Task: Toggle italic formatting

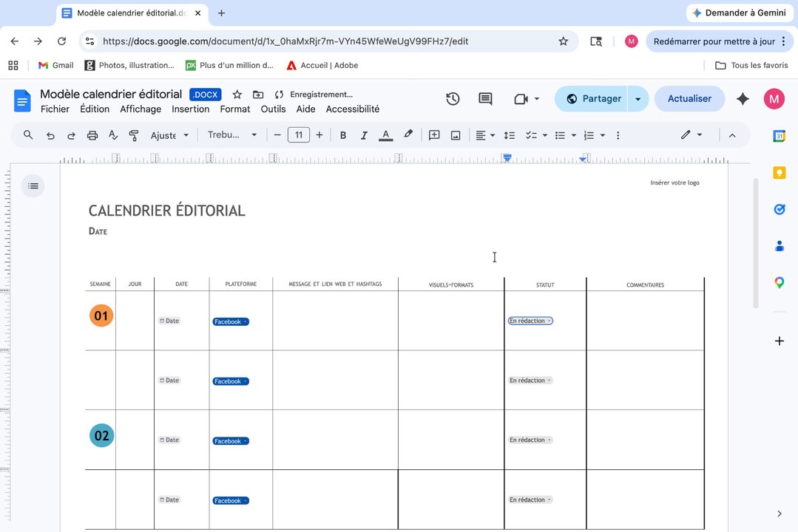Action: [x=364, y=135]
